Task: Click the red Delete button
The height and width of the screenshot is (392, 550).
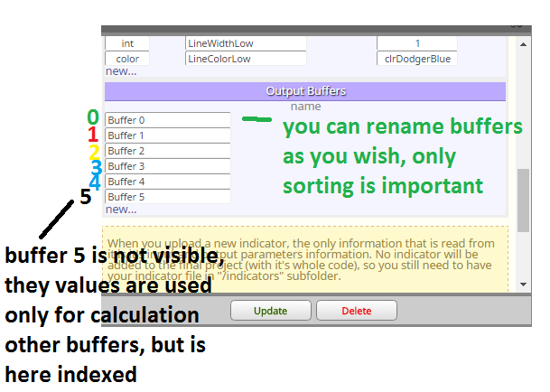Action: coord(357,310)
